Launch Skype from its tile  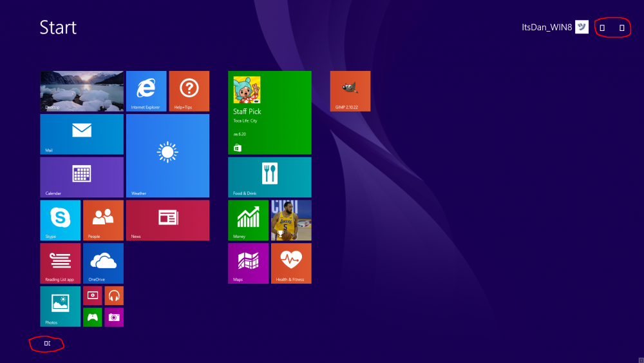coord(61,220)
